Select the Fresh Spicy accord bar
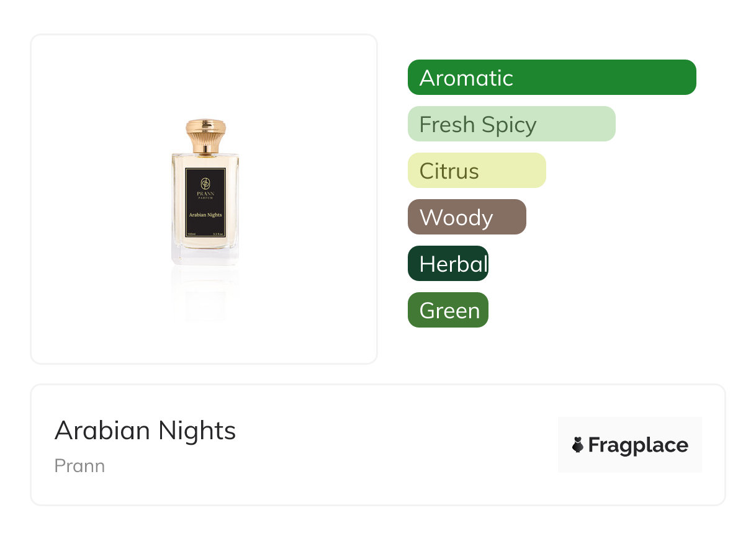Viewport: 756px width, 536px height. coord(511,124)
